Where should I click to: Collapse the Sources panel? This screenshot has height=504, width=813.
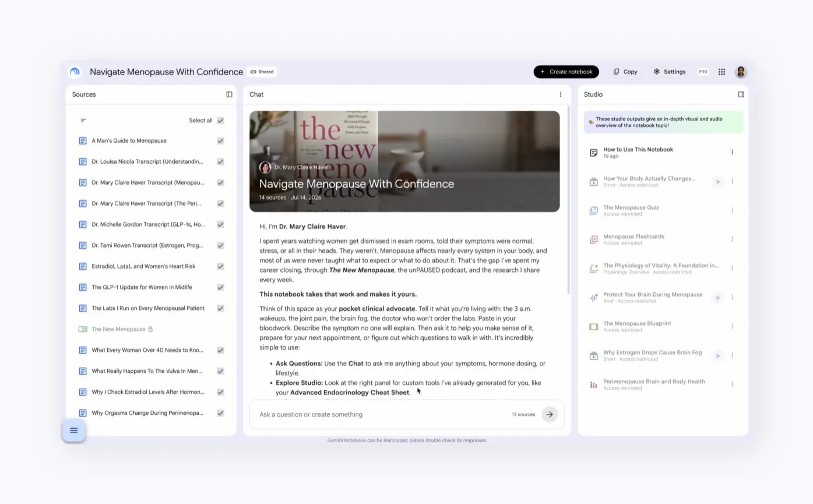[229, 94]
